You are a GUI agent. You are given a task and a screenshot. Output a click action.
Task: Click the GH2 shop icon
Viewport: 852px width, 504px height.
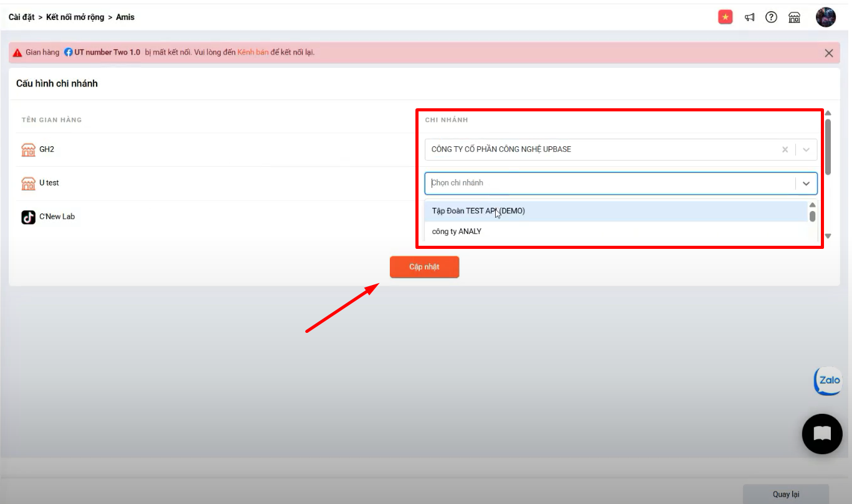(29, 150)
